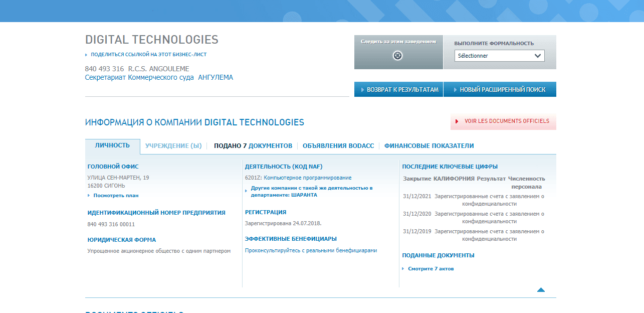Click 'Секретариат Коммерческого суда Ангулема' link
The height and width of the screenshot is (313, 644).
click(159, 78)
